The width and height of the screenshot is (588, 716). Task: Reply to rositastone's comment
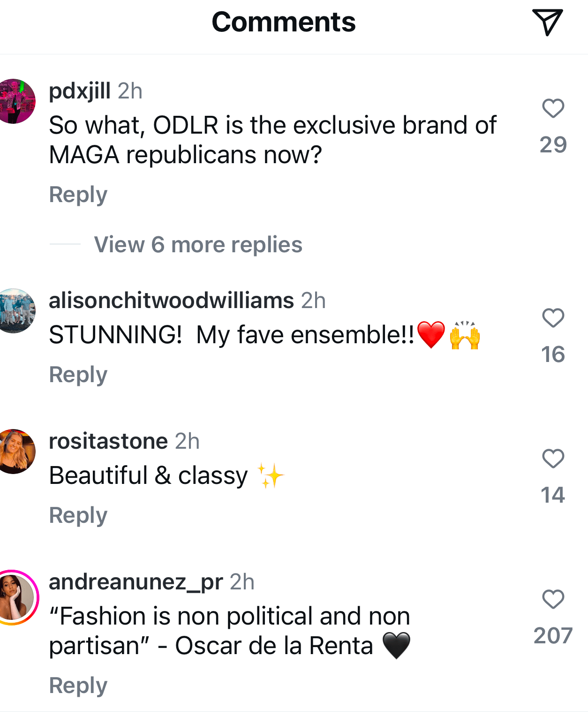pos(78,515)
